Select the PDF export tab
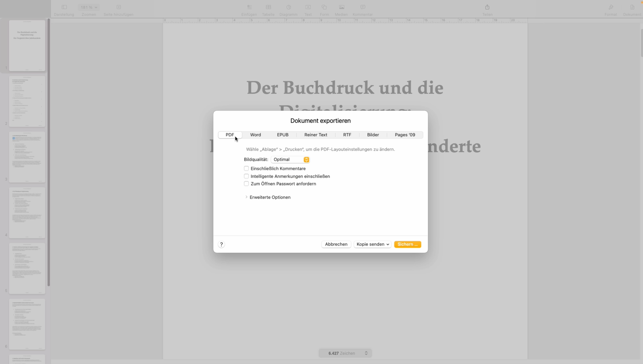This screenshot has height=364, width=643. [230, 135]
